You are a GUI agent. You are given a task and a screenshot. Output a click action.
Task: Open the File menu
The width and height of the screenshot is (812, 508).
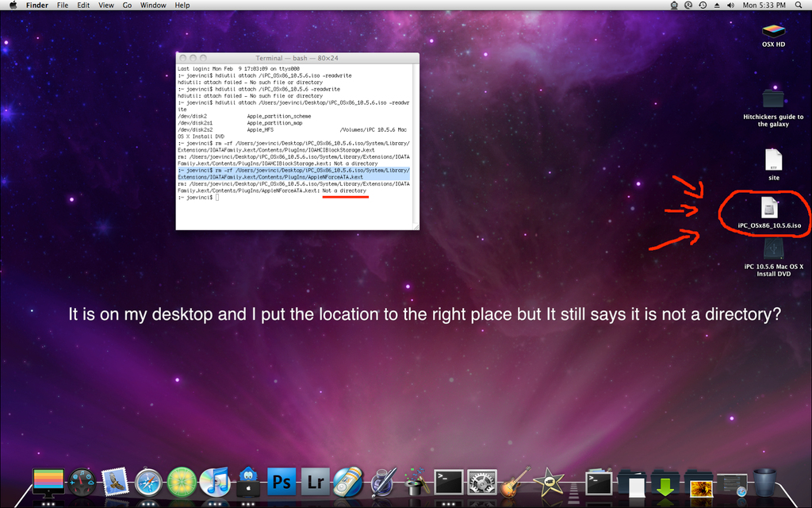[x=63, y=6]
